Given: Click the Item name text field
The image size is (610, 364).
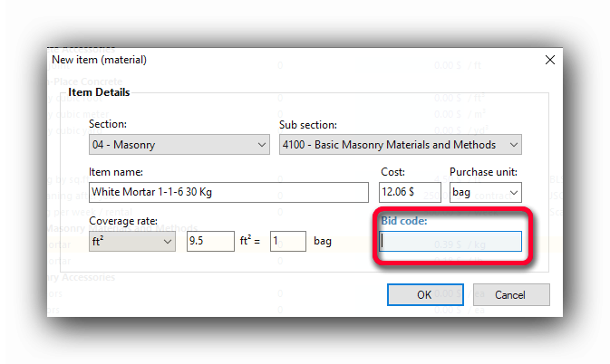Looking at the screenshot, I should point(228,193).
